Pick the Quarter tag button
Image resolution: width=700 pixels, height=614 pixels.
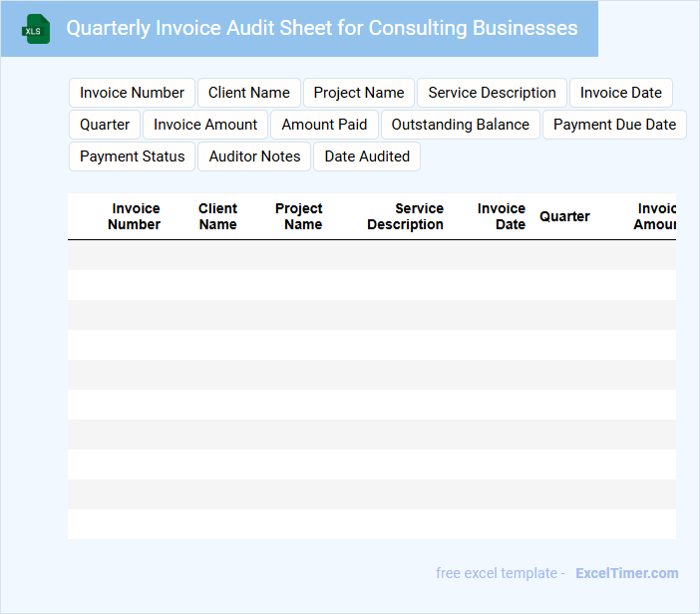(105, 125)
